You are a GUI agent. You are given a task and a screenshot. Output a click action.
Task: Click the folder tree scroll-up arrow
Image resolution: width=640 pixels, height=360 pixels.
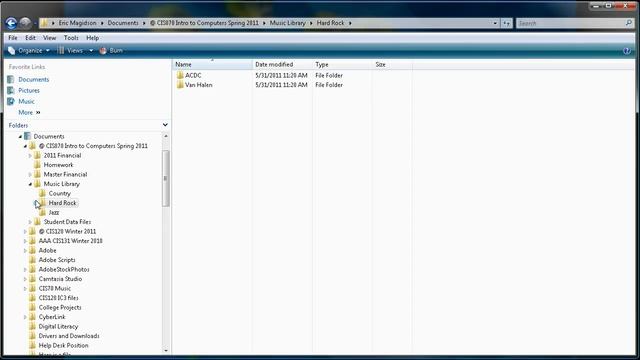165,136
